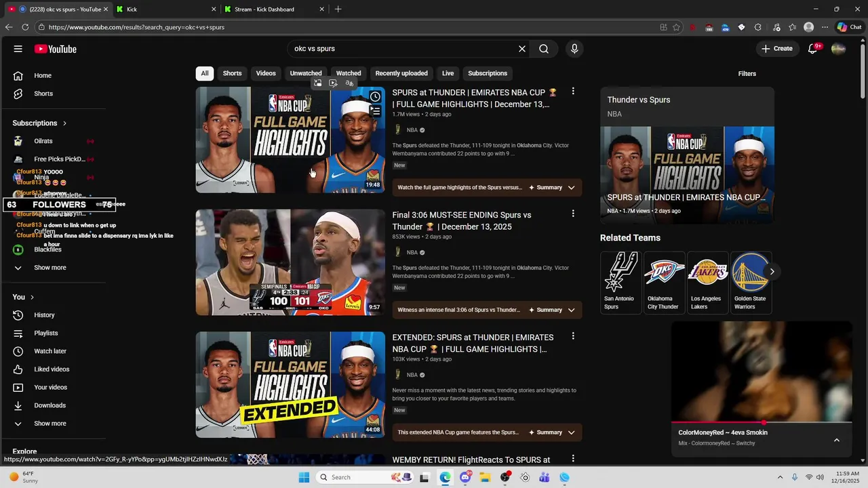Open the YouTube account avatar menu
The width and height of the screenshot is (868, 488).
838,49
